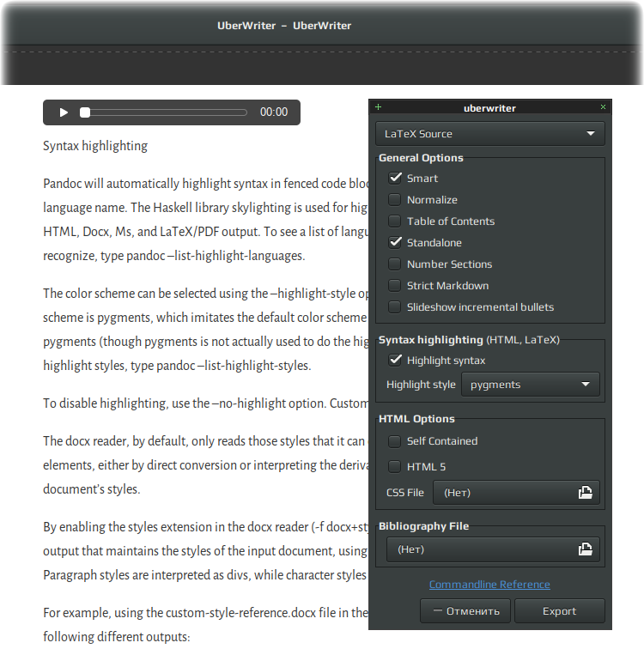Open the Bibliography File chooser
This screenshot has height=655, width=644.
493,549
